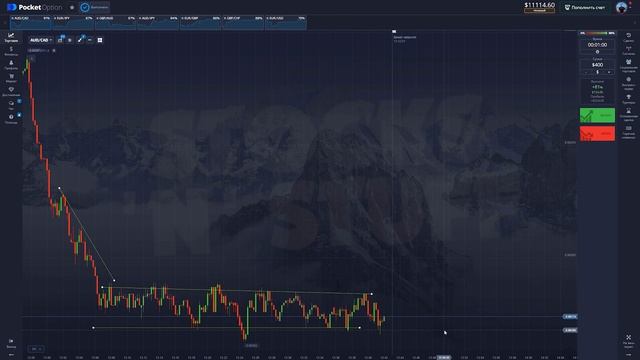
Task: Open the multi-chart grid layout icon
Action: pyautogui.click(x=100, y=40)
